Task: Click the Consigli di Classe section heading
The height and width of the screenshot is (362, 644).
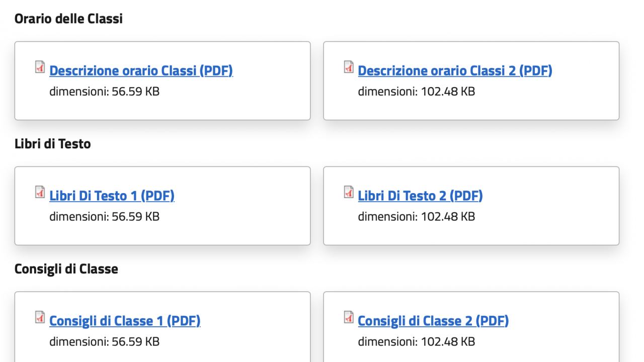Action: tap(66, 269)
